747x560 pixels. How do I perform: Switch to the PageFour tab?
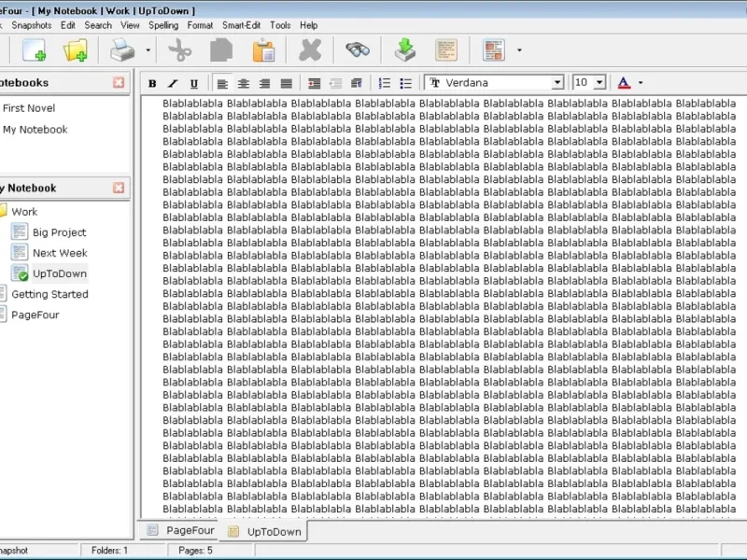pos(180,530)
